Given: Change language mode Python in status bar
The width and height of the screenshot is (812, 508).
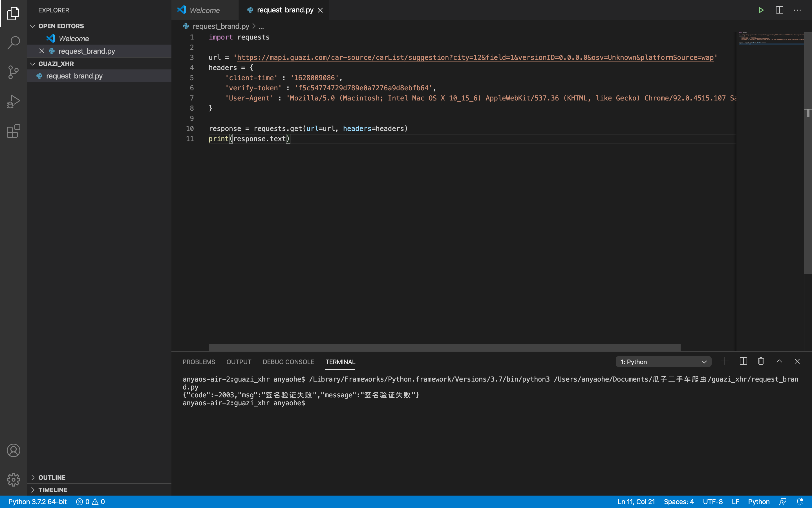Looking at the screenshot, I should click(x=759, y=502).
